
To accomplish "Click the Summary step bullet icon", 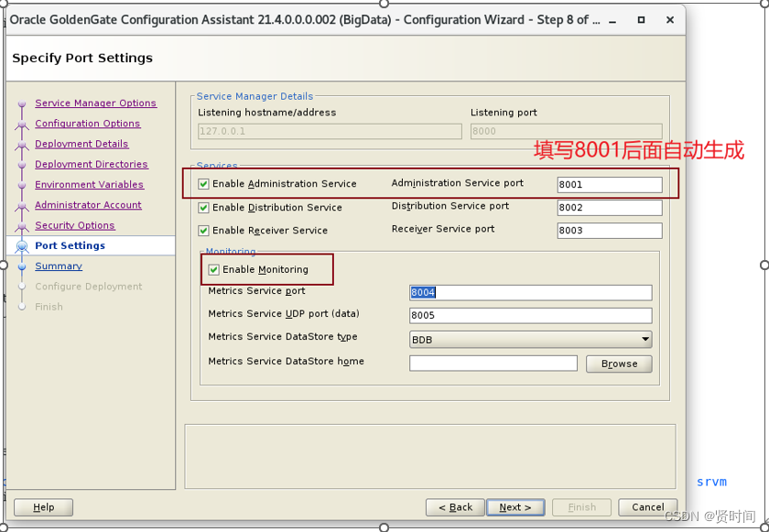I will [x=22, y=266].
